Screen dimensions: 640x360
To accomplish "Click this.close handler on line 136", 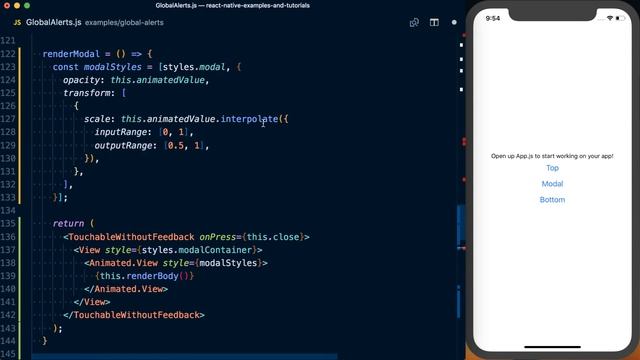I will click(273, 237).
